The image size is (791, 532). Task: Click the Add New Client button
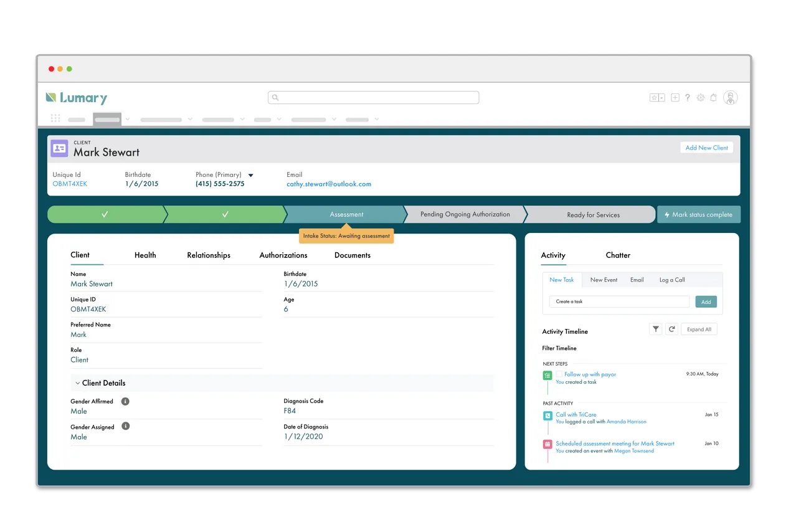coord(706,148)
